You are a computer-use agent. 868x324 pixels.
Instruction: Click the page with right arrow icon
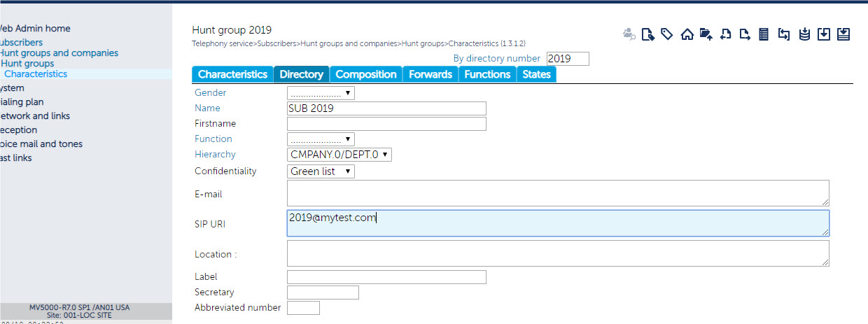(x=745, y=34)
